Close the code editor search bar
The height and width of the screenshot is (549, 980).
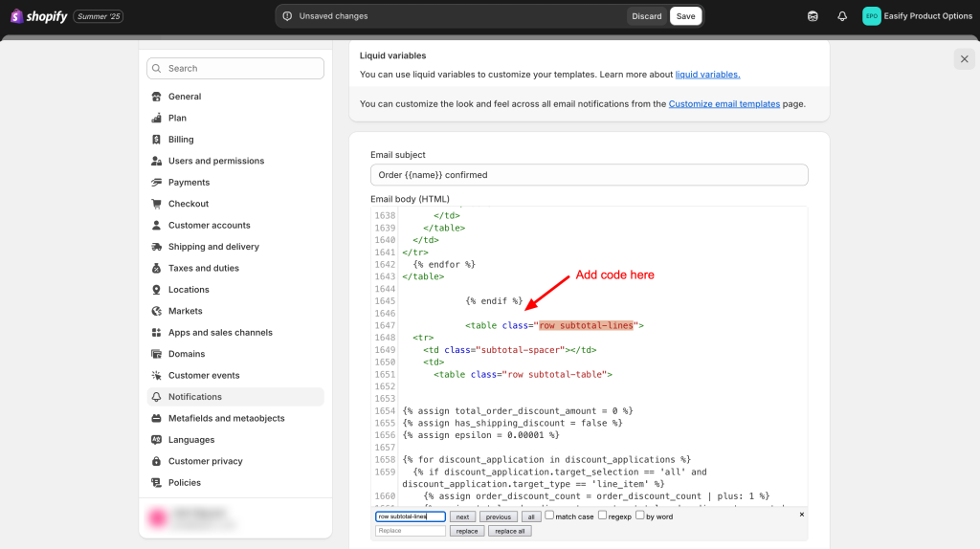point(802,515)
